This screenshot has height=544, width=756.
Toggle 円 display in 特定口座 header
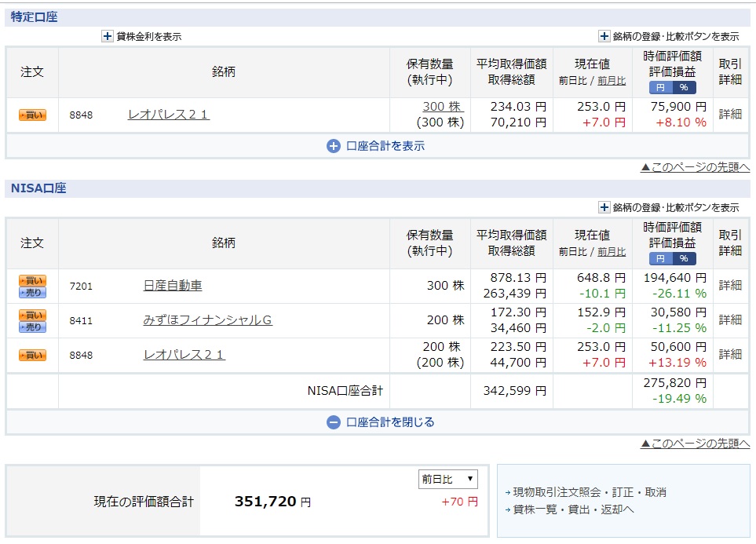tap(660, 87)
